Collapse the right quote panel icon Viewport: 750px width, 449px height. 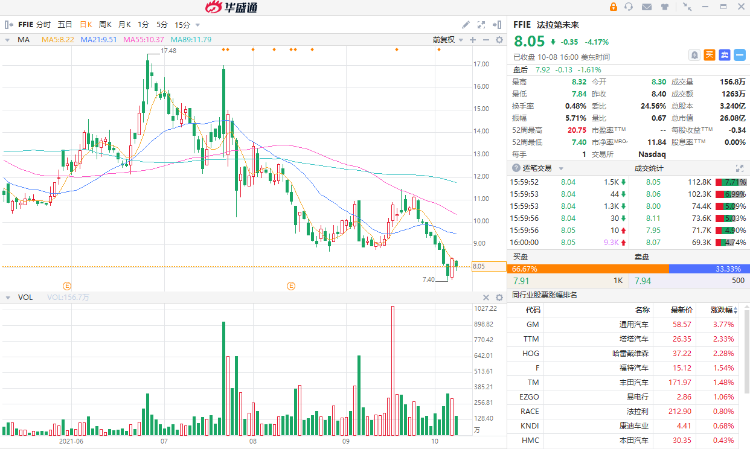[x=497, y=24]
